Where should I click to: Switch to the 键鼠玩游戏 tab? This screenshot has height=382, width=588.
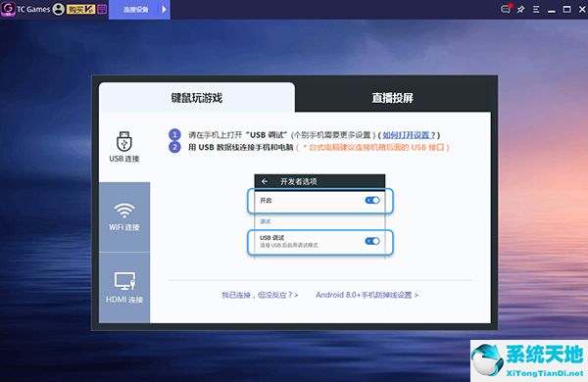tap(197, 98)
